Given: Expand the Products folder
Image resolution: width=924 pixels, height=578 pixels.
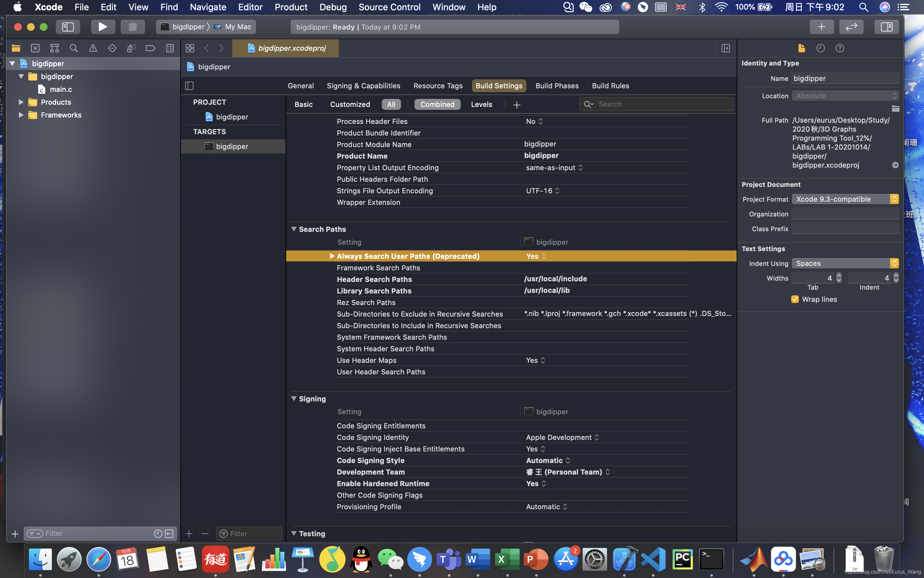Looking at the screenshot, I should (21, 102).
